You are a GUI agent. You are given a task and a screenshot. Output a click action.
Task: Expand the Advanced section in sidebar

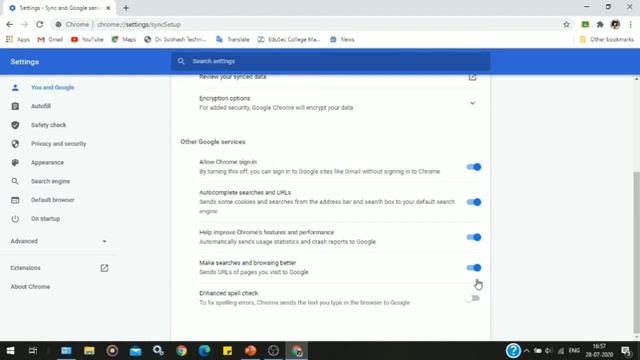click(59, 241)
